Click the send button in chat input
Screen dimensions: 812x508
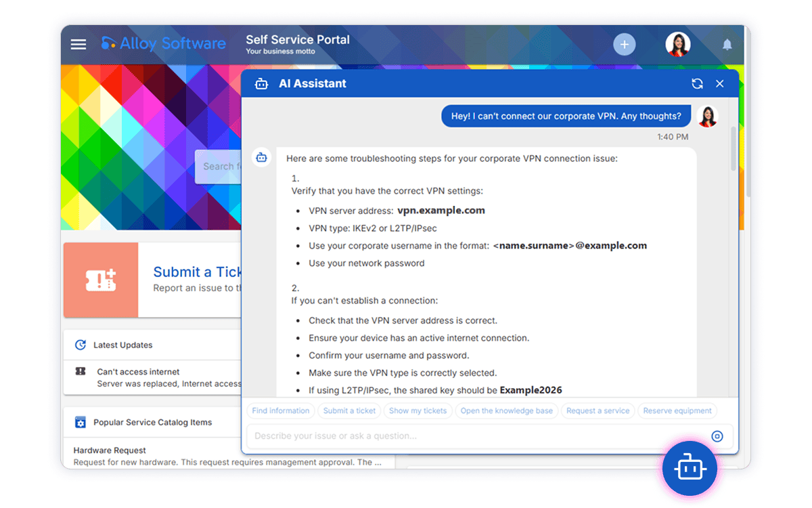click(717, 436)
